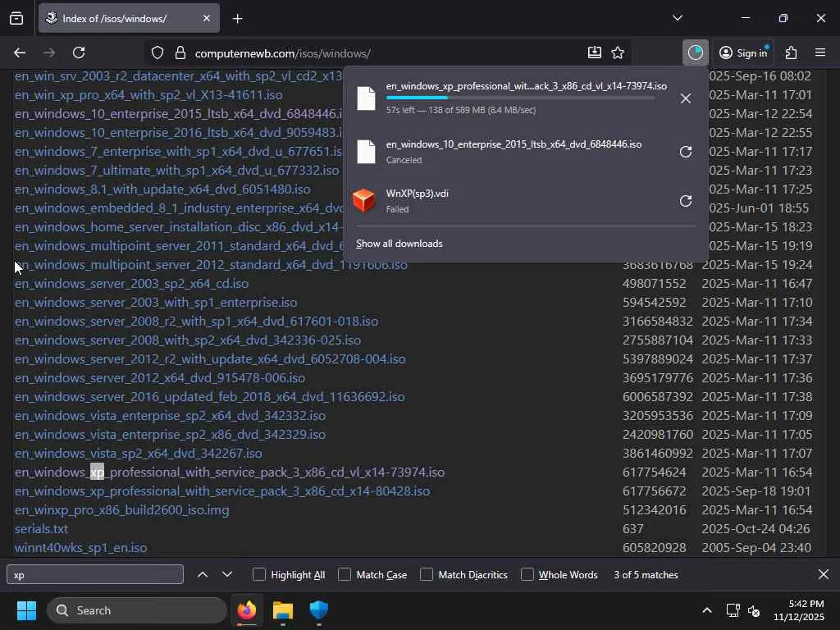Open Firefox View in the tab bar
Viewport: 840px width, 630px height.
16,18
